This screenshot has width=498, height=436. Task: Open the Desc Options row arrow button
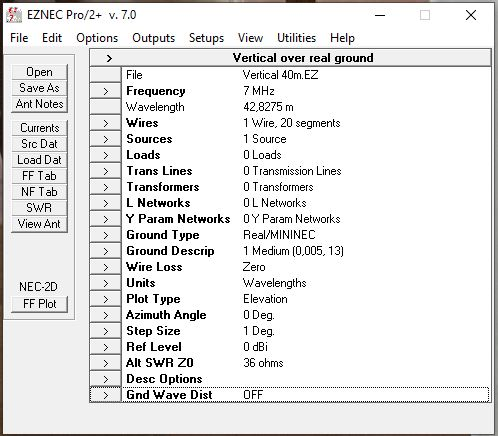point(105,379)
